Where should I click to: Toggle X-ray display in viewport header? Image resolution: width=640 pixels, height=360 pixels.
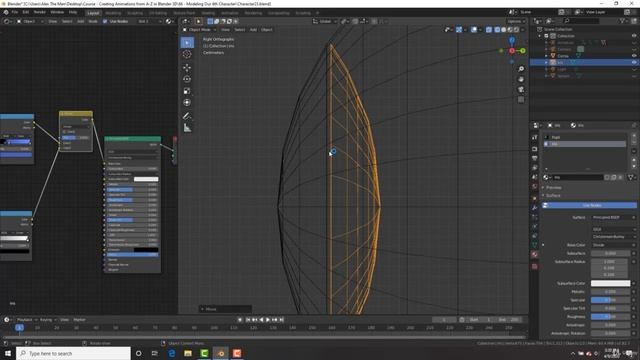click(x=489, y=30)
